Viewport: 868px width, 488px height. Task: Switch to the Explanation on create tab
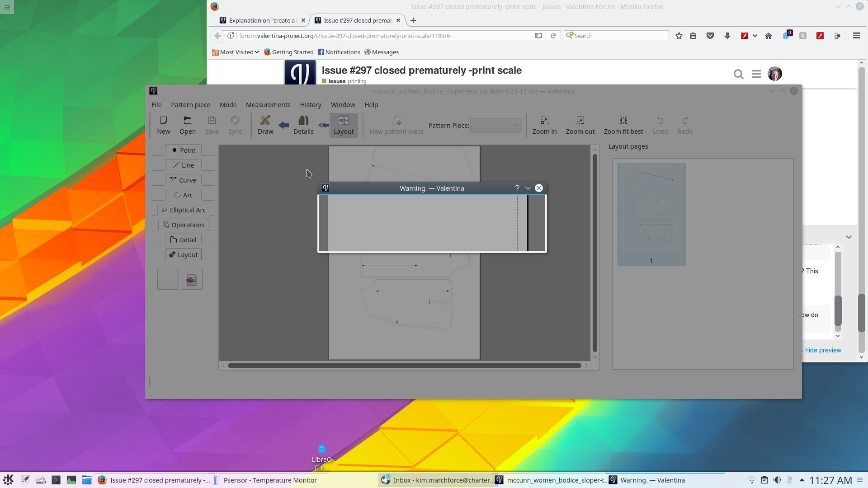pos(261,21)
